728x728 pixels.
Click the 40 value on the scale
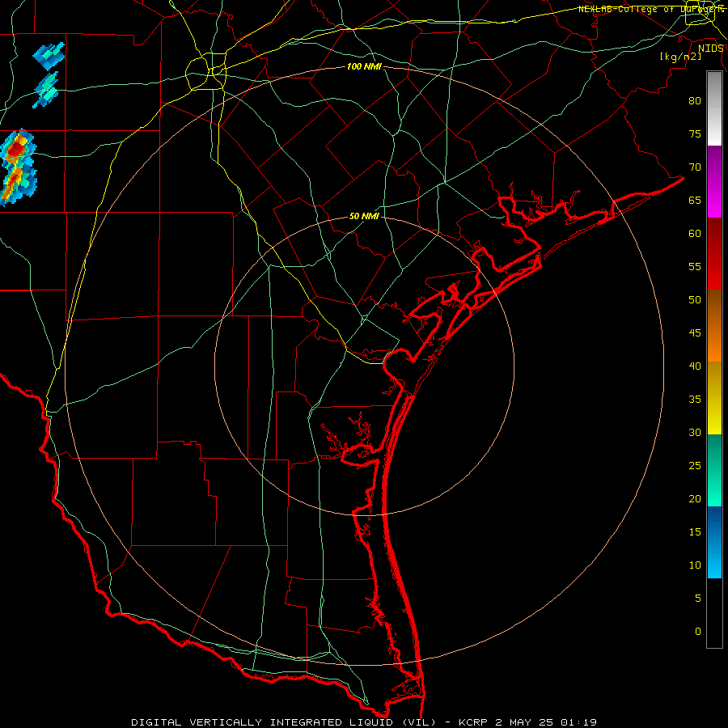695,366
